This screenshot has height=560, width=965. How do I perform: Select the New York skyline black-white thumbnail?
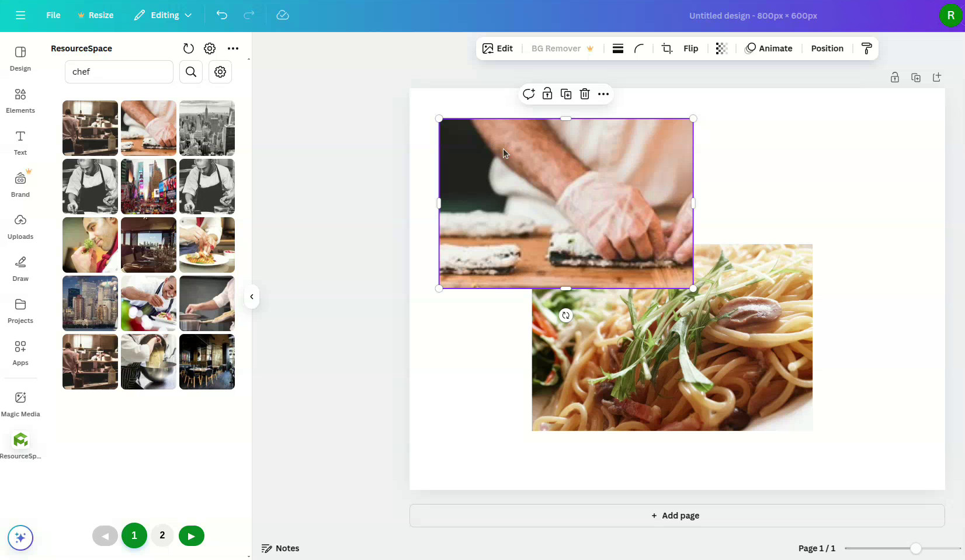coord(207,128)
